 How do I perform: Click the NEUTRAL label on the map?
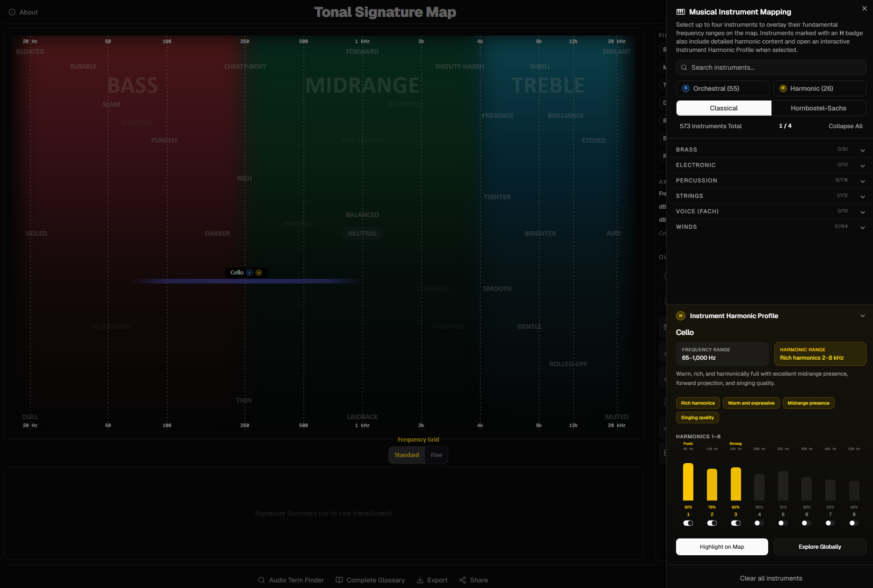click(x=363, y=233)
